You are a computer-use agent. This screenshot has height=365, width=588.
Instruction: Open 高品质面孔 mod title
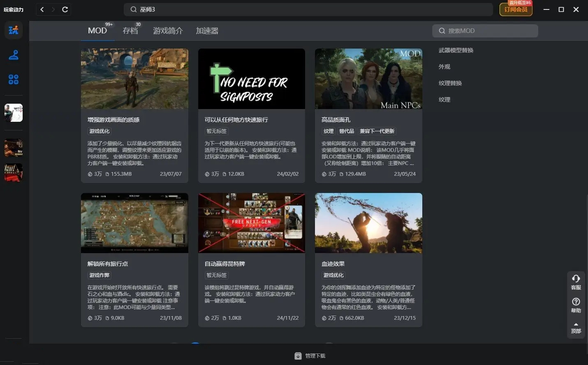tap(336, 120)
